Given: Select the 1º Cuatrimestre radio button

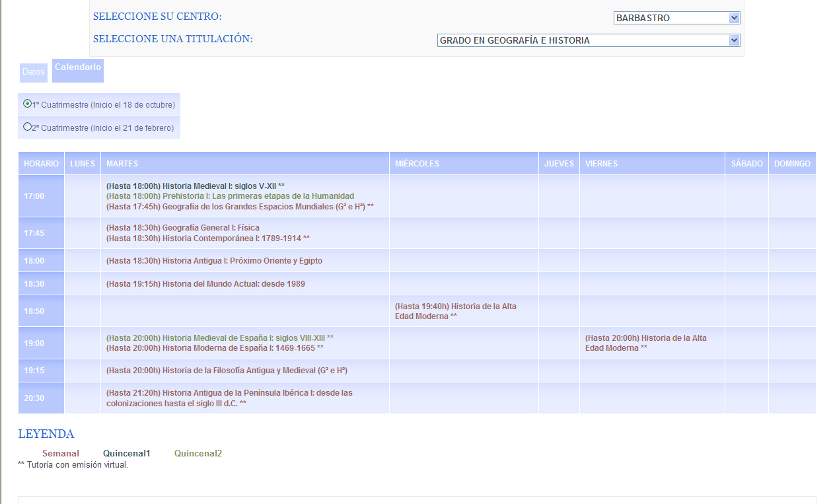Looking at the screenshot, I should coord(27,104).
